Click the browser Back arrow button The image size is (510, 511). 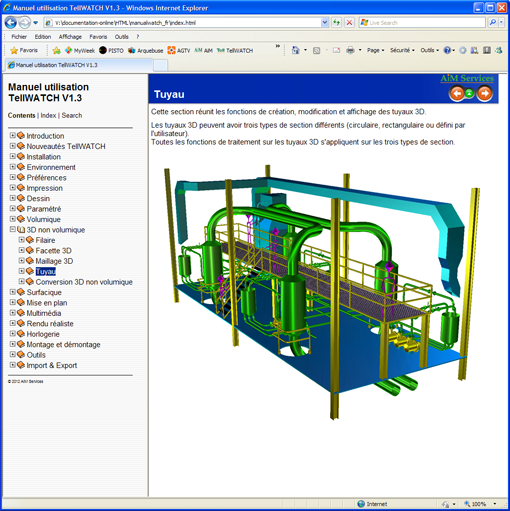[x=11, y=23]
